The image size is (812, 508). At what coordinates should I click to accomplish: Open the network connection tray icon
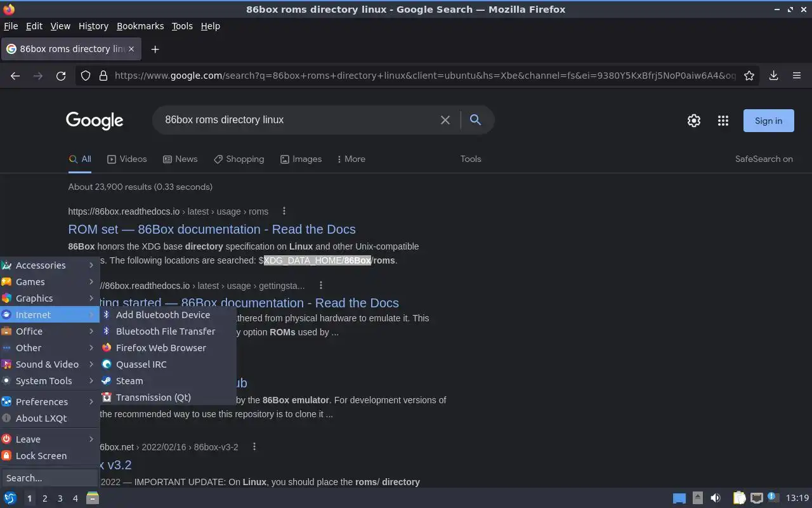[x=756, y=498]
